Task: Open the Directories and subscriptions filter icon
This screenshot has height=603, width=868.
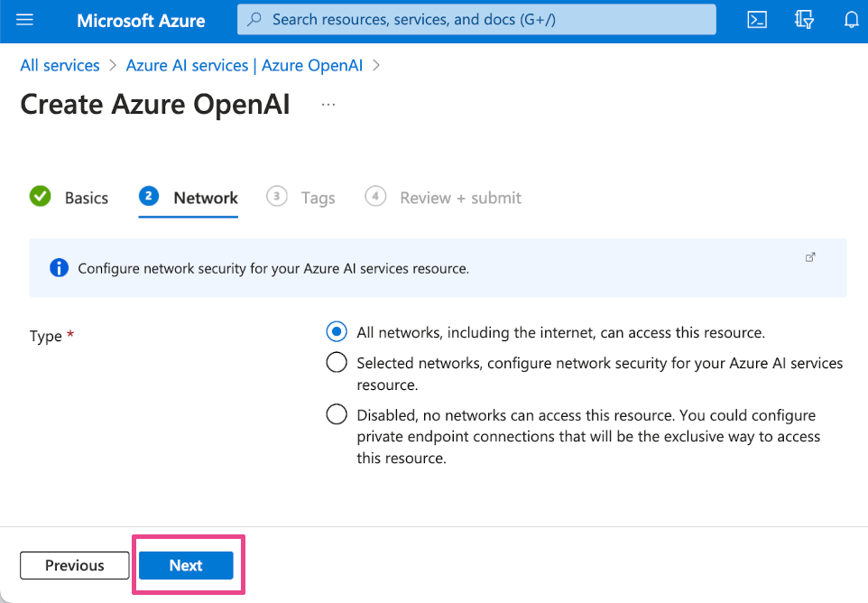Action: pyautogui.click(x=805, y=20)
